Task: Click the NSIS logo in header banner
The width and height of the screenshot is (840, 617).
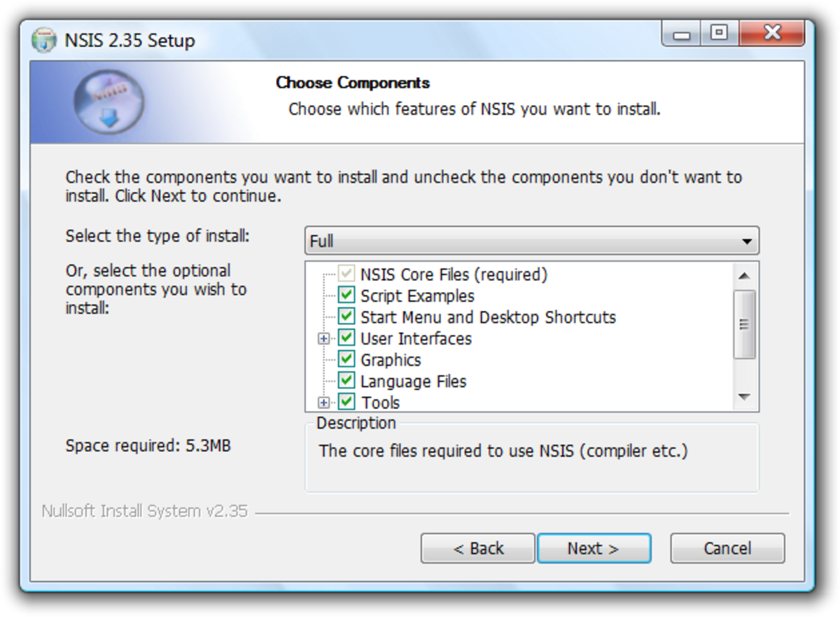Action: click(108, 102)
